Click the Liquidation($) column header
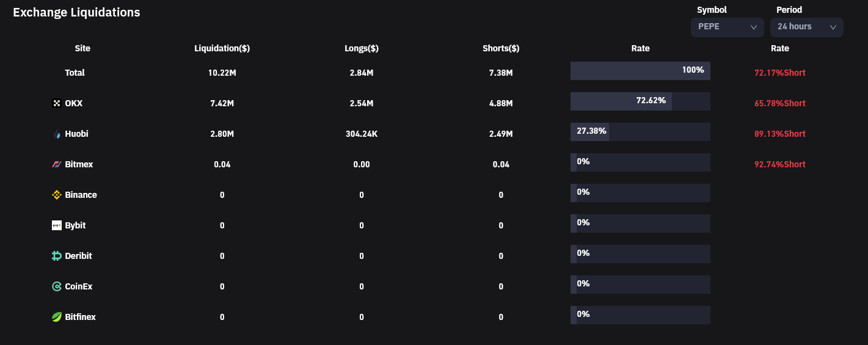 (222, 48)
